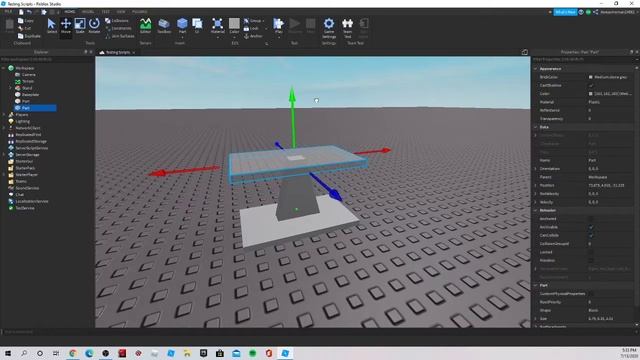
Task: Click the Lock tool
Action: coord(251,29)
